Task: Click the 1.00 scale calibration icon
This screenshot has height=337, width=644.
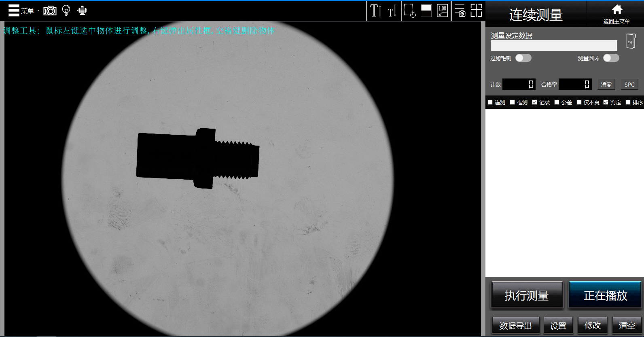Action: [442, 11]
